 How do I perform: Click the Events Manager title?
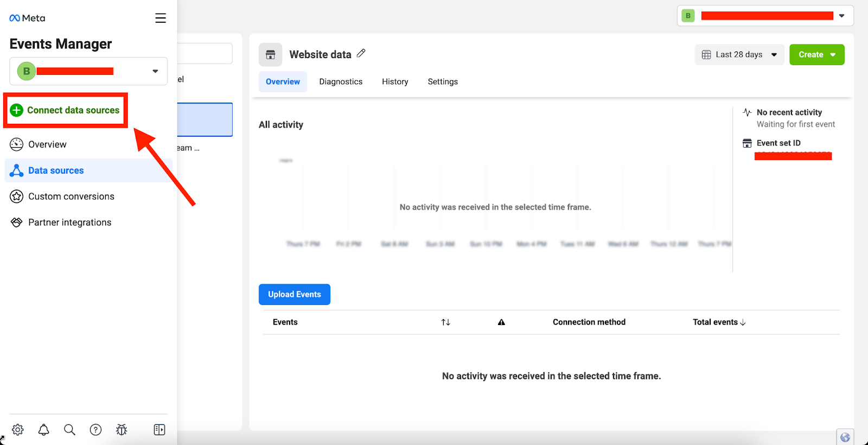click(x=61, y=44)
